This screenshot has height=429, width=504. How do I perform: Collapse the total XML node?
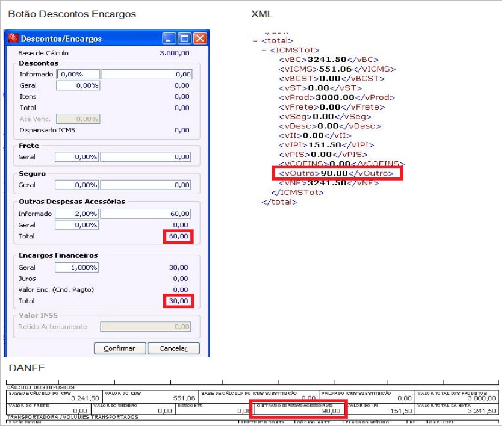[x=255, y=41]
